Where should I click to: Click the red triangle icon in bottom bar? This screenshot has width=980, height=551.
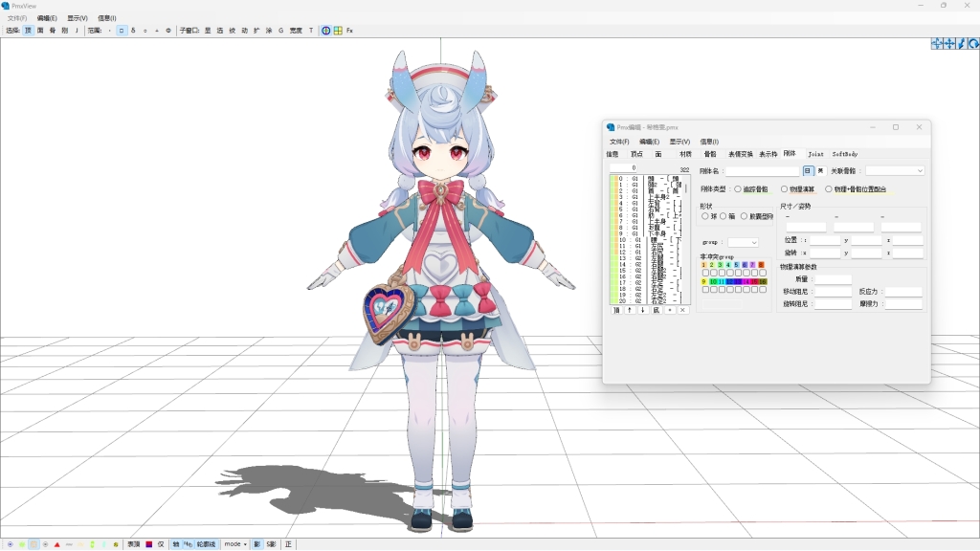56,544
